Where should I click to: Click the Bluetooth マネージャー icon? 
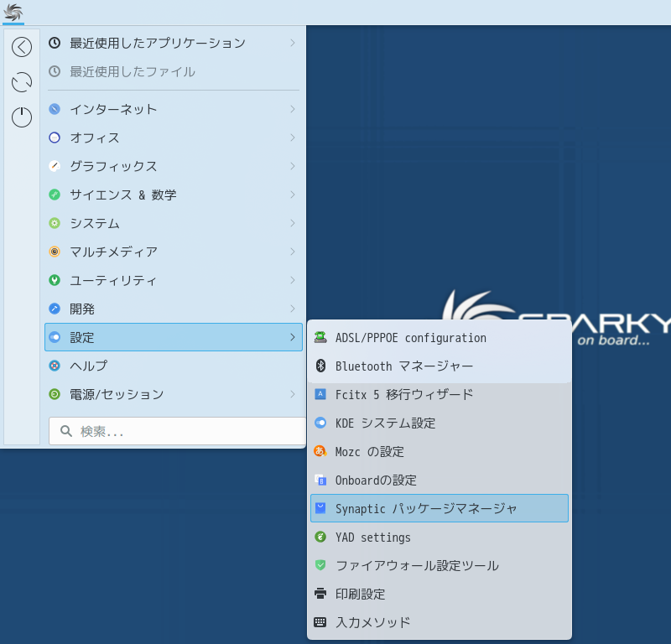pyautogui.click(x=320, y=366)
